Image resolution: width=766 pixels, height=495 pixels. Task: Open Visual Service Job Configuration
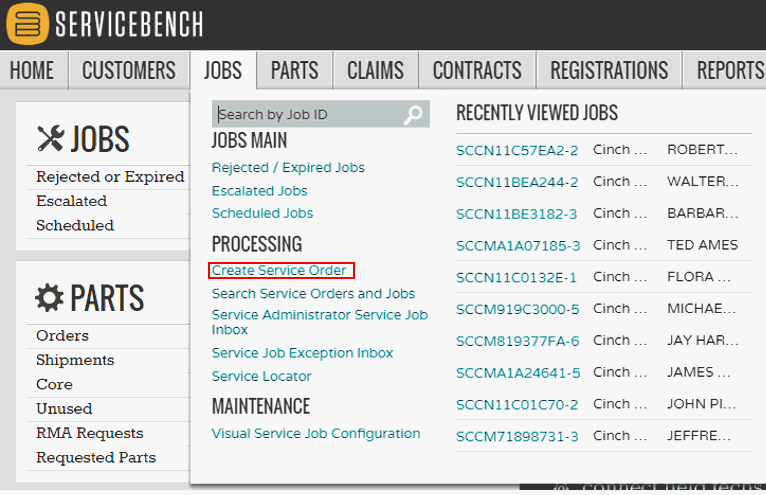tap(316, 433)
